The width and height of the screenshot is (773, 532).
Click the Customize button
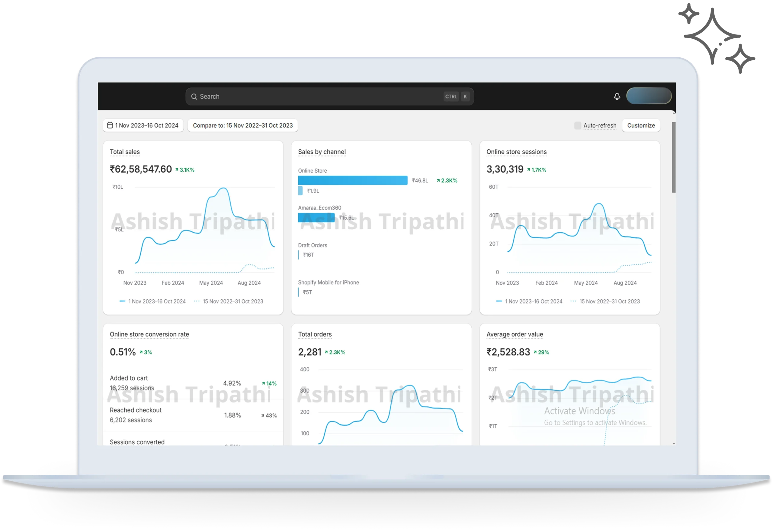641,125
